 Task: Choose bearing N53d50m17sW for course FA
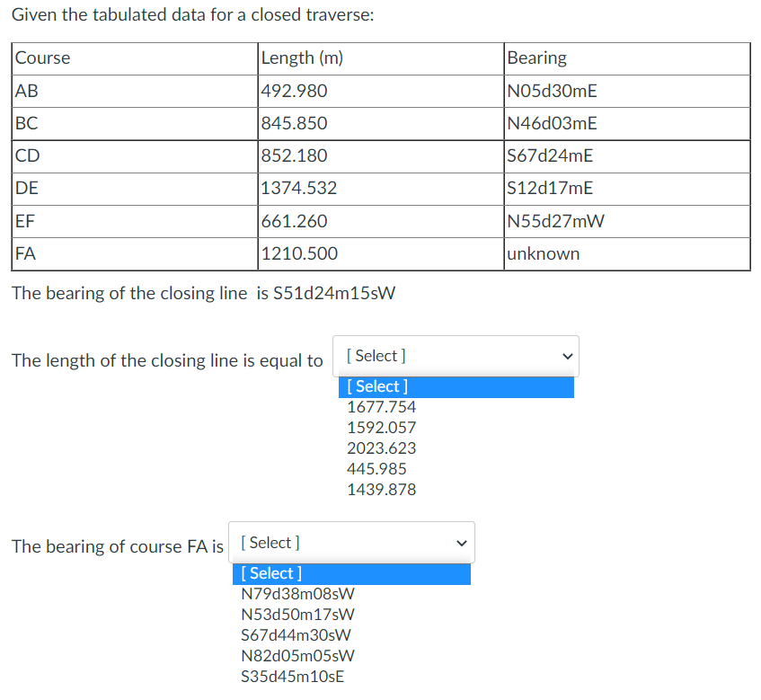297,615
